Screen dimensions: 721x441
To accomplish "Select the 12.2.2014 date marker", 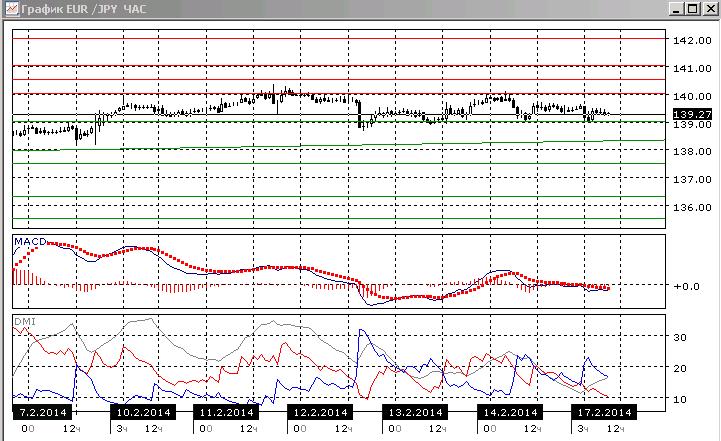I will click(x=320, y=412).
